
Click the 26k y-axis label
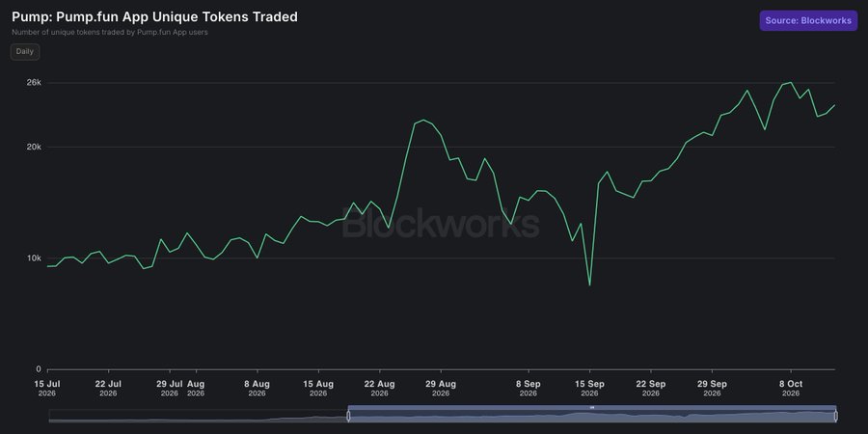(35, 83)
